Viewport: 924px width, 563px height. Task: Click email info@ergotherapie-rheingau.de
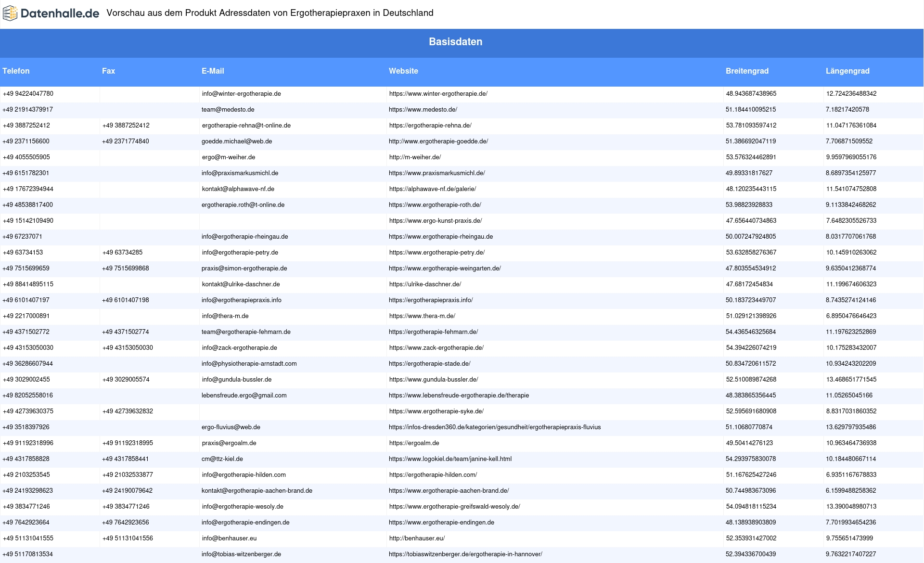(x=244, y=237)
